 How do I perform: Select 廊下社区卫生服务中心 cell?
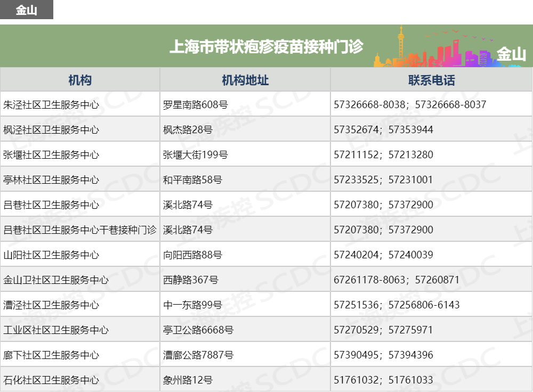pos(80,355)
